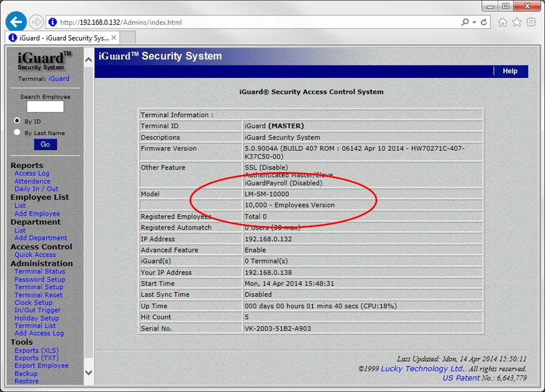Click the iGuard Security System sidebar logo
This screenshot has height=392, width=545.
[44, 61]
